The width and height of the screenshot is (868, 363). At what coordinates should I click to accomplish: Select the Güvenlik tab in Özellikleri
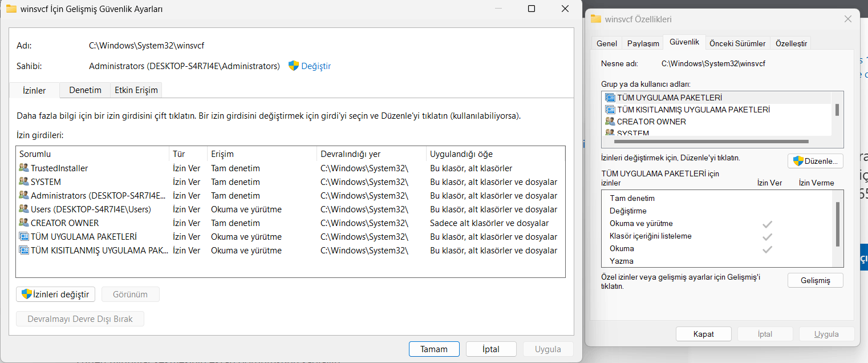pyautogui.click(x=684, y=42)
